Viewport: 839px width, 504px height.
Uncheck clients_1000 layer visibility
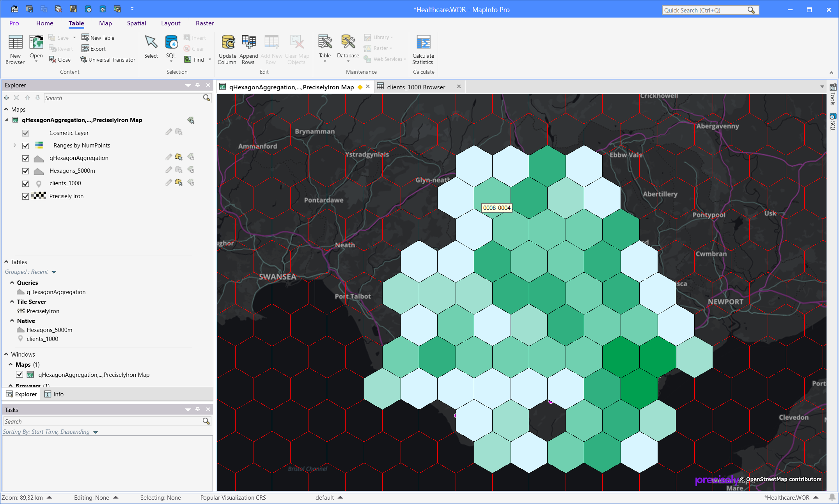tap(26, 183)
